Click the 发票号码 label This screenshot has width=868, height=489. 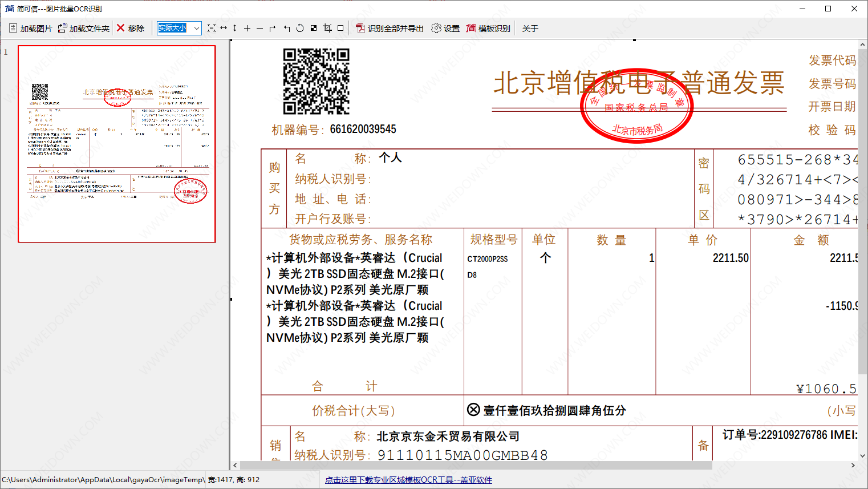tap(832, 84)
